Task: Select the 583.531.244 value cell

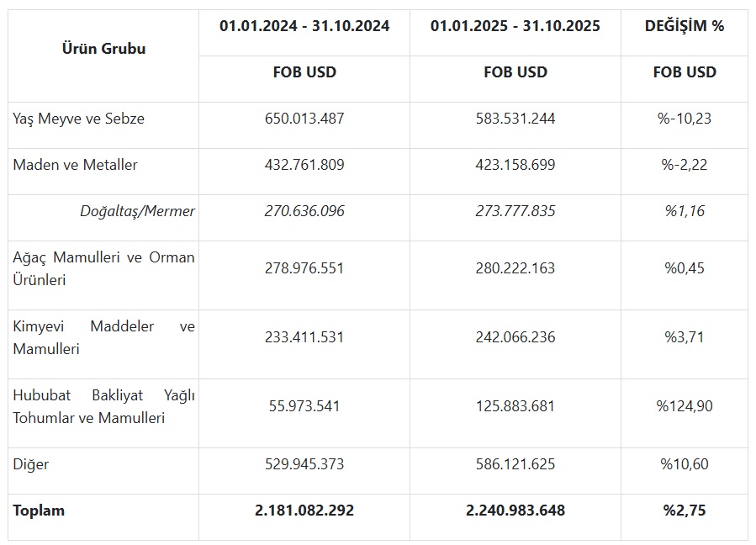Action: [x=515, y=119]
